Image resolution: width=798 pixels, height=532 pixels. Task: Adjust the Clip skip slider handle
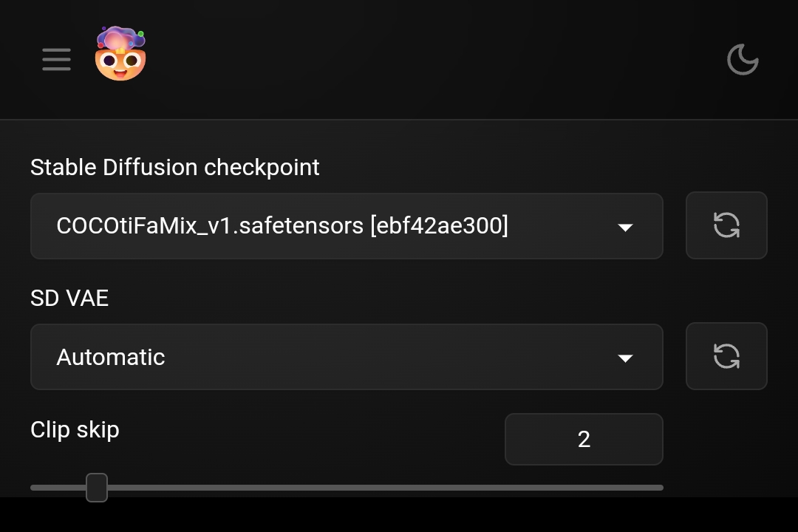[x=96, y=487]
